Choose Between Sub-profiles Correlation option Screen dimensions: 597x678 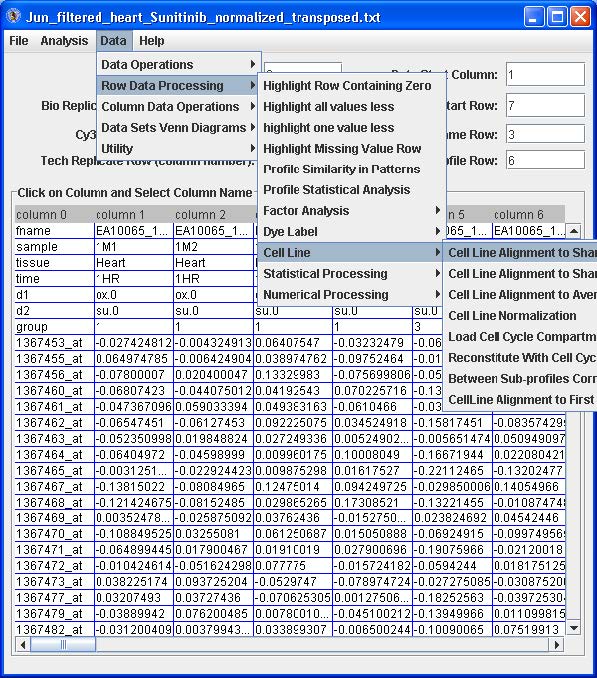[521, 379]
